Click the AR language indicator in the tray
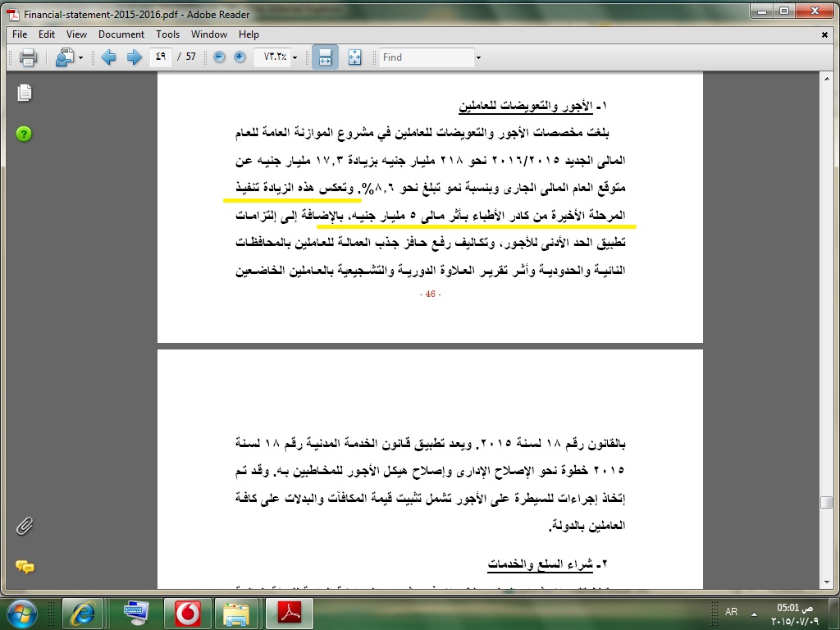This screenshot has height=630, width=840. point(731,612)
